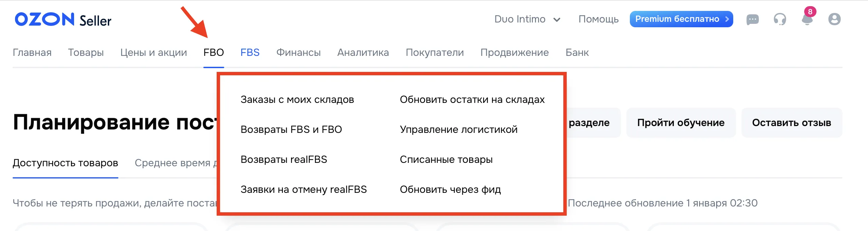The height and width of the screenshot is (231, 868).
Task: Click the Premium бесплатно button
Action: 681,19
